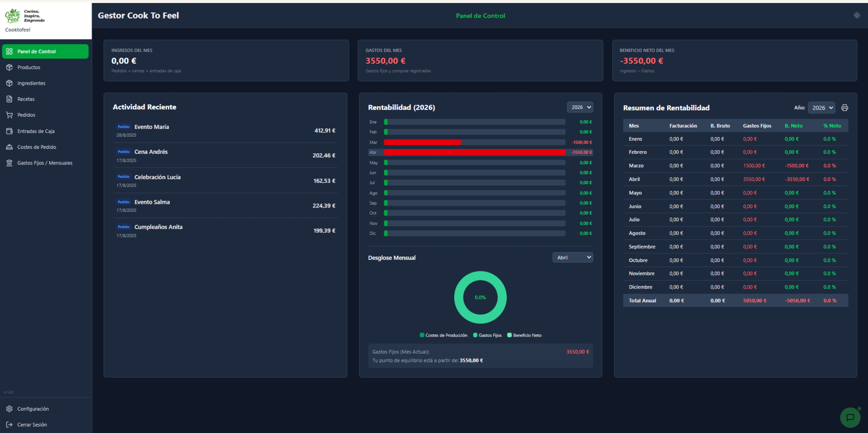Image resolution: width=868 pixels, height=433 pixels.
Task: Select the Entradas de Caja icon
Action: click(9, 131)
